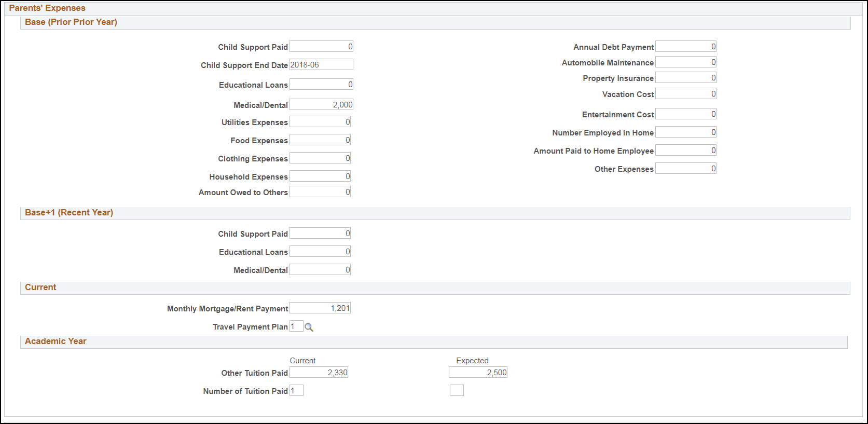Image resolution: width=868 pixels, height=424 pixels.
Task: Select the Other Expenses field
Action: click(x=686, y=169)
